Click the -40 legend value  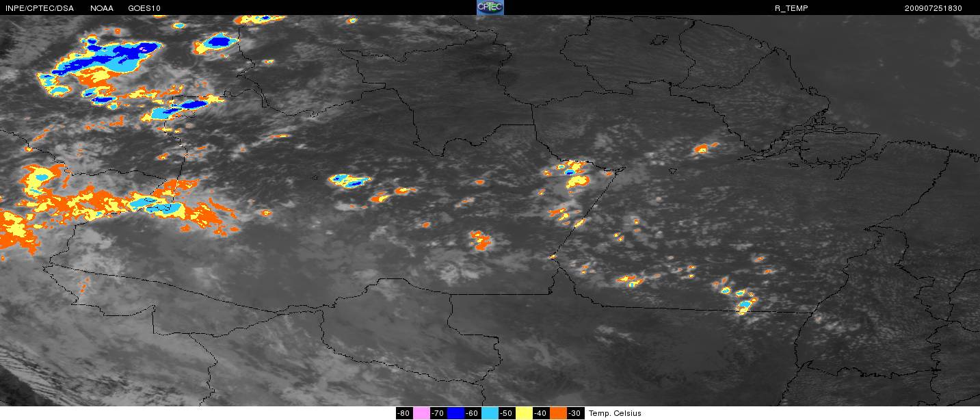point(541,413)
